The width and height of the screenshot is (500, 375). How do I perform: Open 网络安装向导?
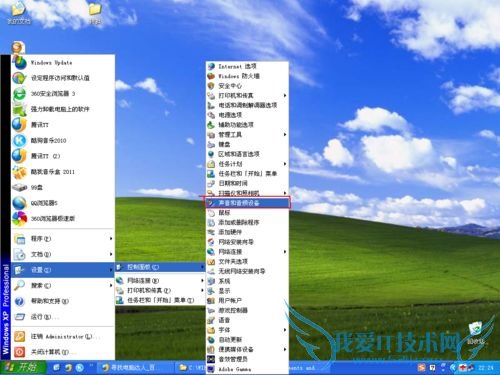point(247,242)
